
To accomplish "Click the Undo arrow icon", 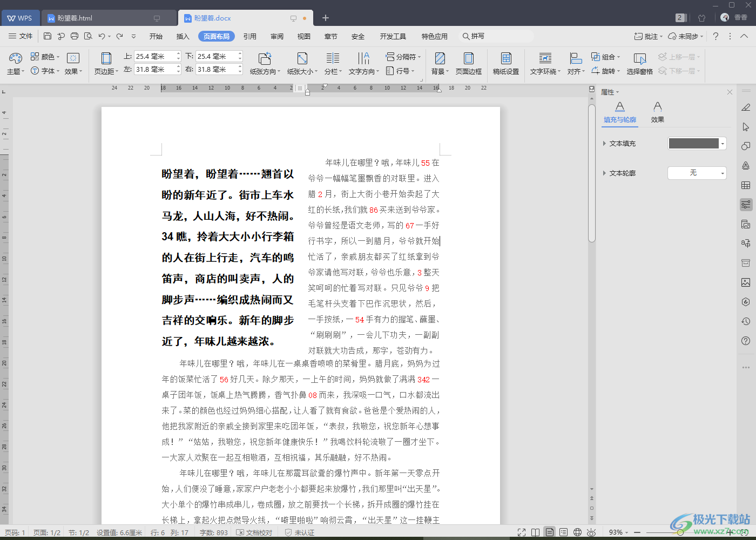I will [x=102, y=36].
